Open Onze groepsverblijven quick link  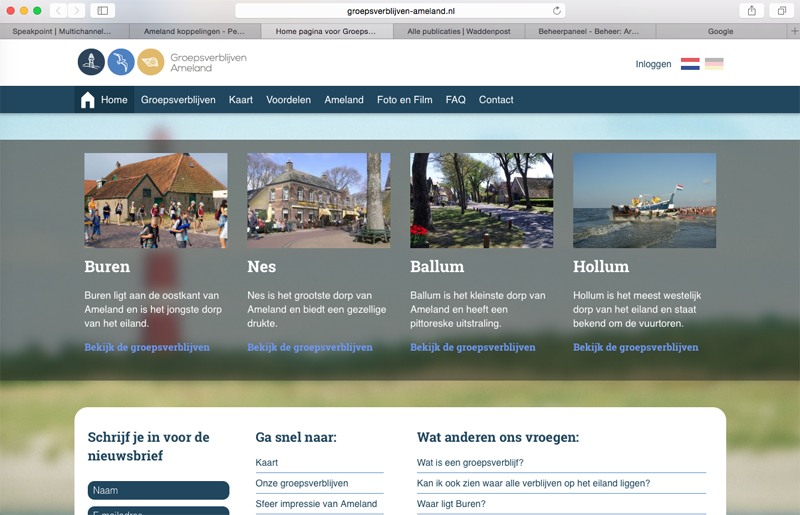pos(302,483)
